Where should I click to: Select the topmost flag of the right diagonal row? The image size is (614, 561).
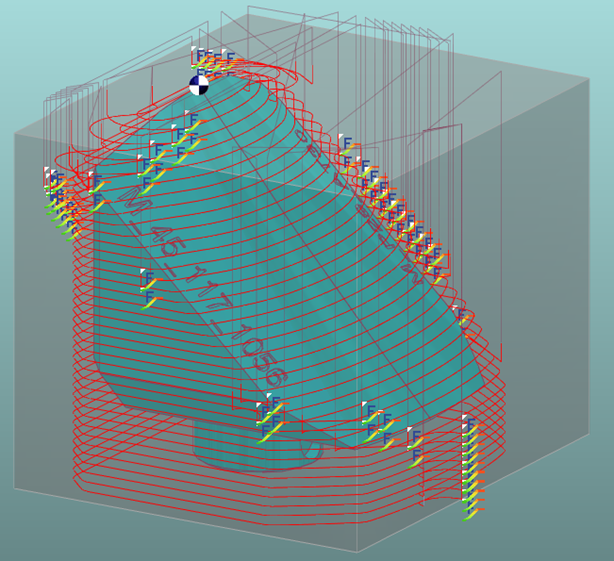(346, 147)
